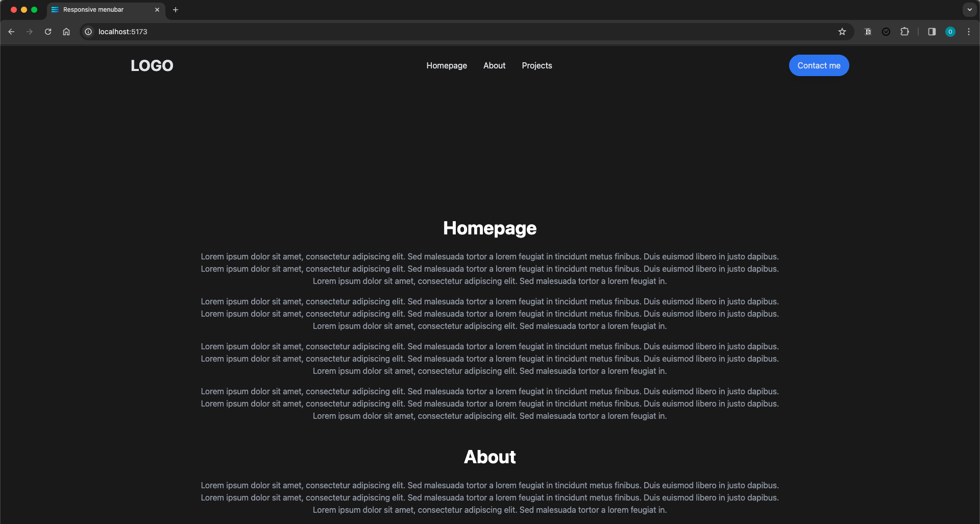The image size is (980, 524).
Task: View site information icon in address bar
Action: pyautogui.click(x=88, y=32)
